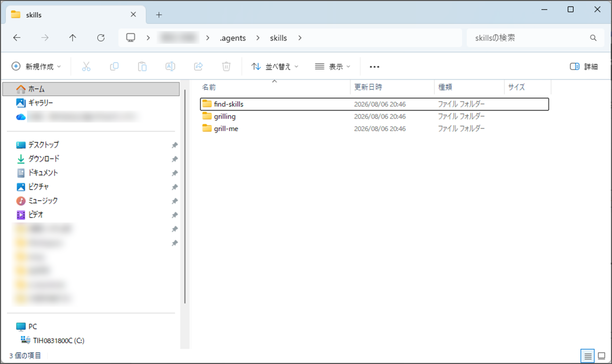Expand chevron after PC icon in address bar
Screen dimensions: 612x364
[x=148, y=38]
